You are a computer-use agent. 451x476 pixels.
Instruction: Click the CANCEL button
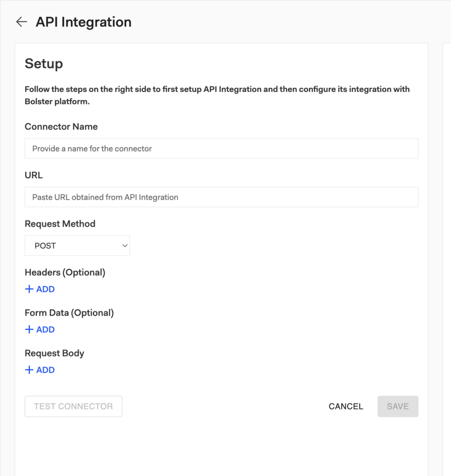click(x=346, y=406)
